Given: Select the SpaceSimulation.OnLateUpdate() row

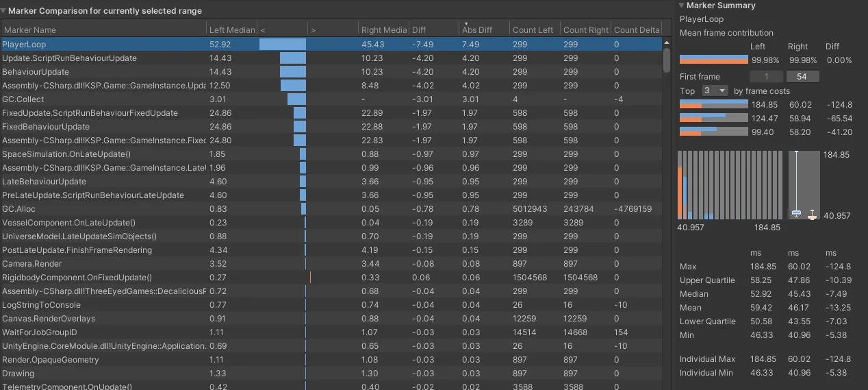Looking at the screenshot, I should pyautogui.click(x=331, y=154).
